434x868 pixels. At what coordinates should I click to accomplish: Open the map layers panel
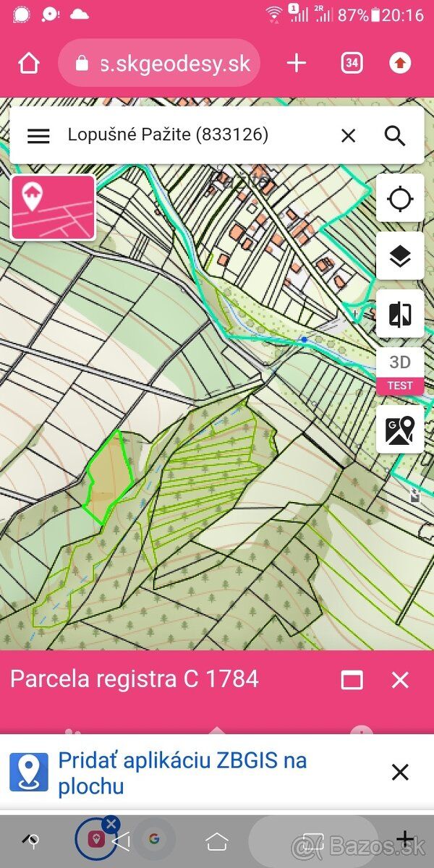[400, 256]
